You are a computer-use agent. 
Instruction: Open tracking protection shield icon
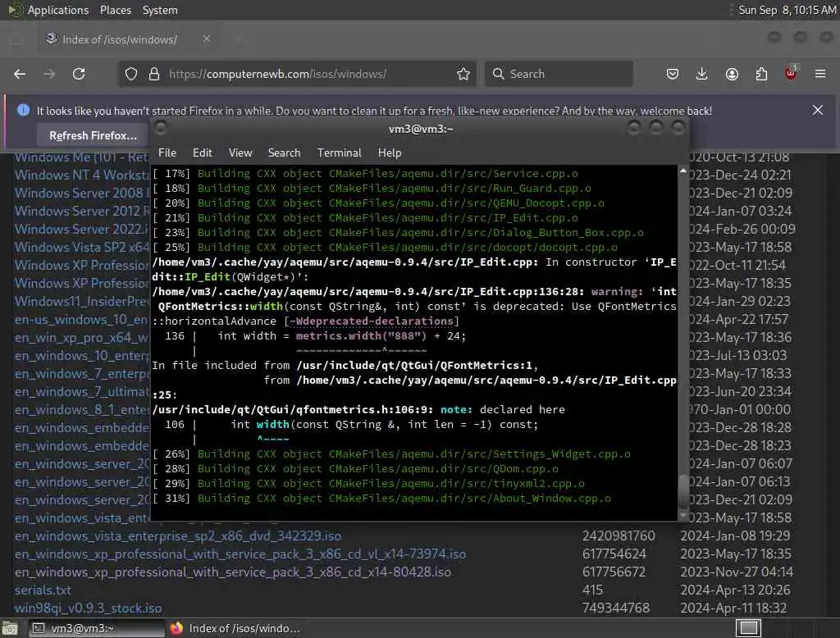[131, 74]
